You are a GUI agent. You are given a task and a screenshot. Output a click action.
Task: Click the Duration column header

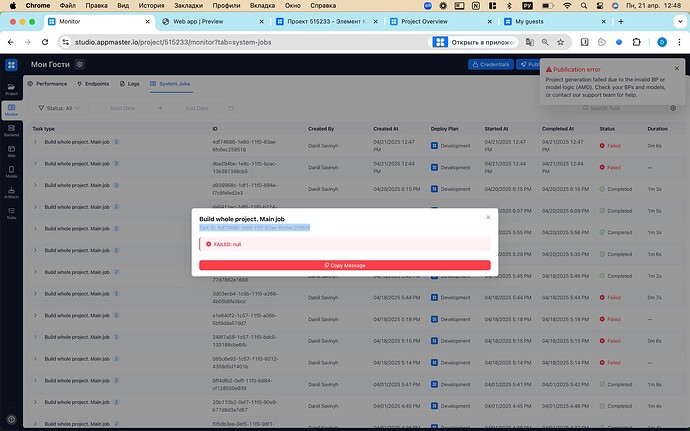657,129
